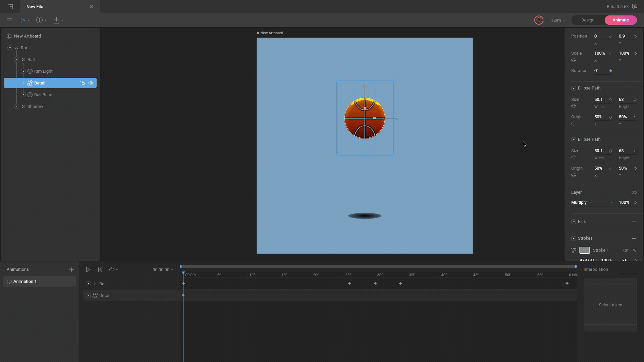The width and height of the screenshot is (644, 362).
Task: Select the Rim Light layer
Action: (43, 71)
